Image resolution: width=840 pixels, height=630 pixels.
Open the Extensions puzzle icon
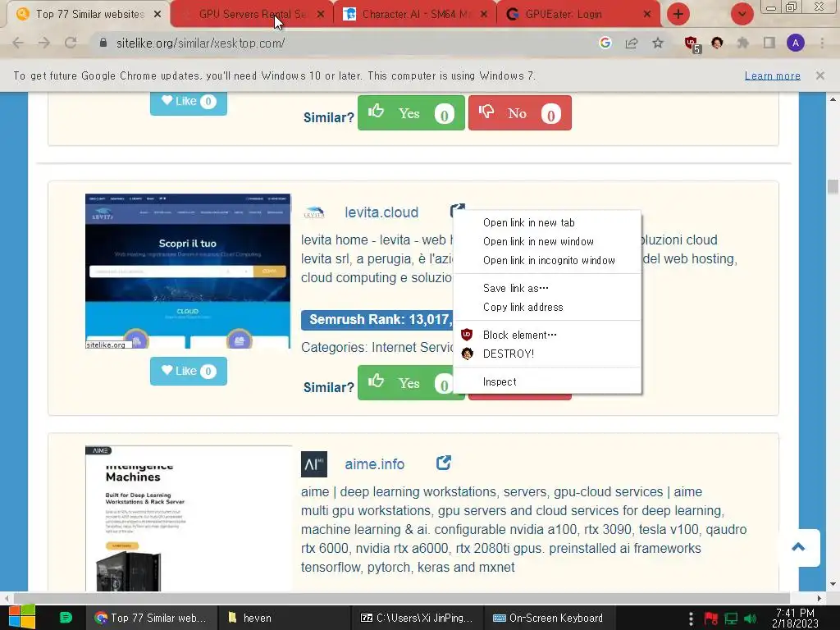point(743,43)
